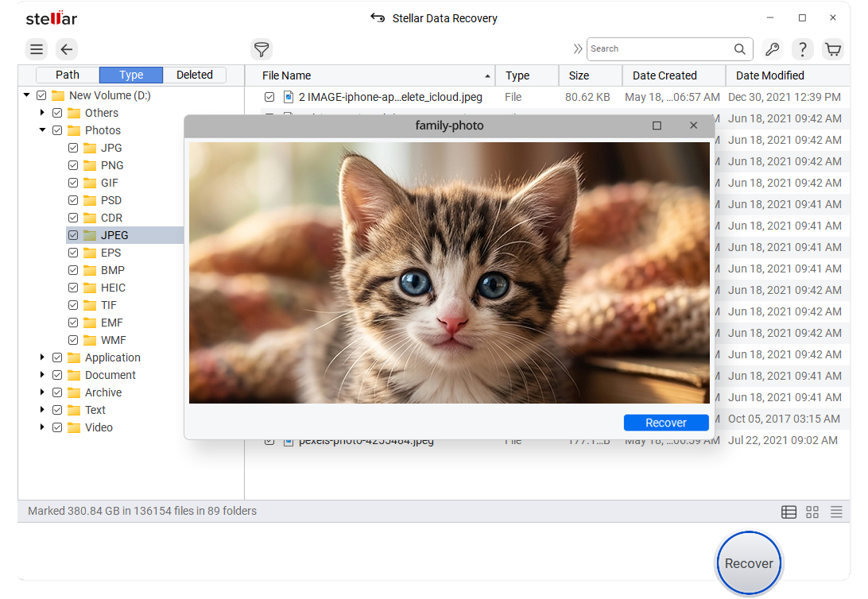Expand the Video folder

pos(42,427)
